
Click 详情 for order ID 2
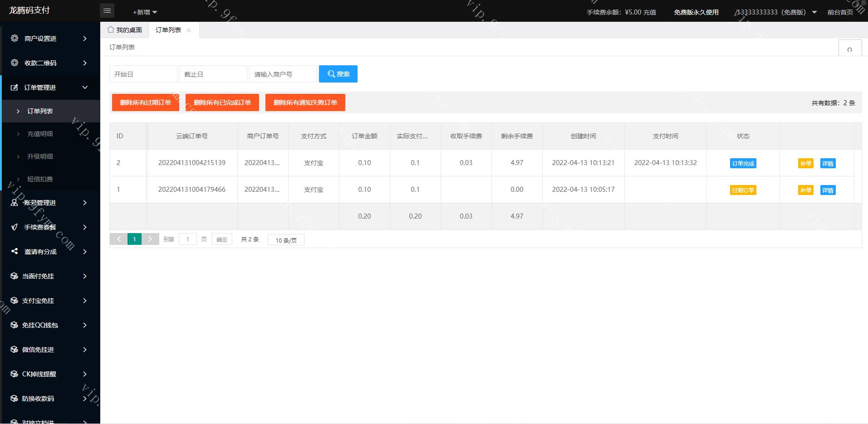(828, 163)
